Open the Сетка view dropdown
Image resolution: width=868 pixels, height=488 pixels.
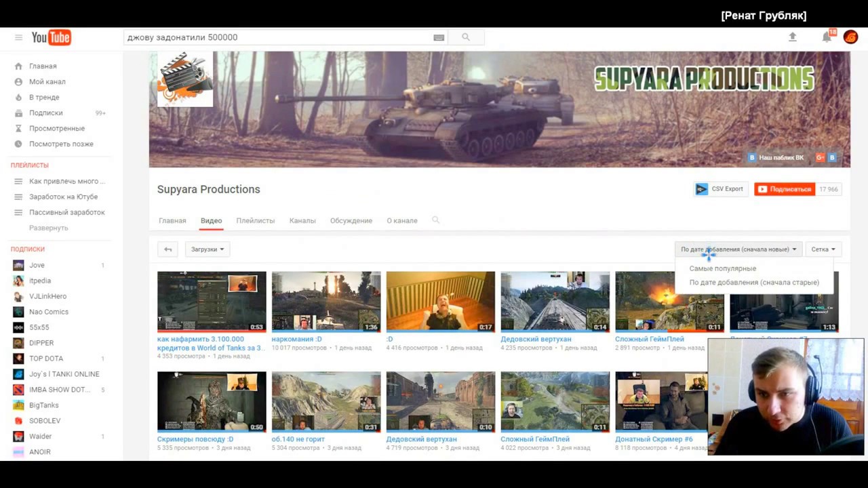tap(823, 249)
